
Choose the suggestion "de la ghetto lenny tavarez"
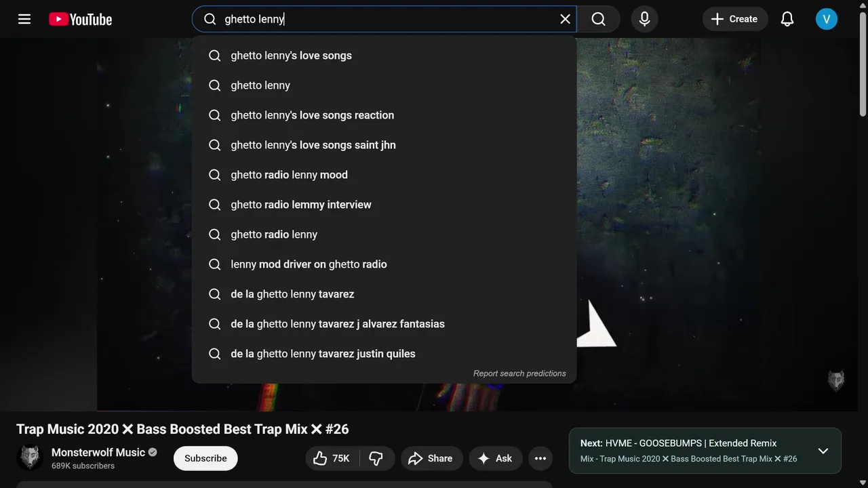click(384, 294)
